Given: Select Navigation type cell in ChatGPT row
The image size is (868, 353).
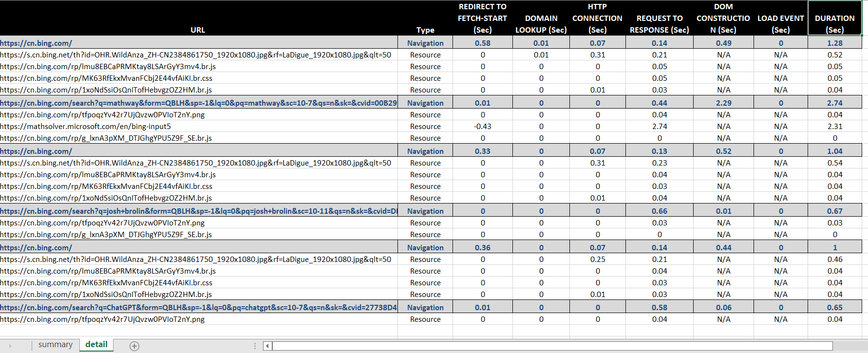Looking at the screenshot, I should pyautogui.click(x=425, y=308).
